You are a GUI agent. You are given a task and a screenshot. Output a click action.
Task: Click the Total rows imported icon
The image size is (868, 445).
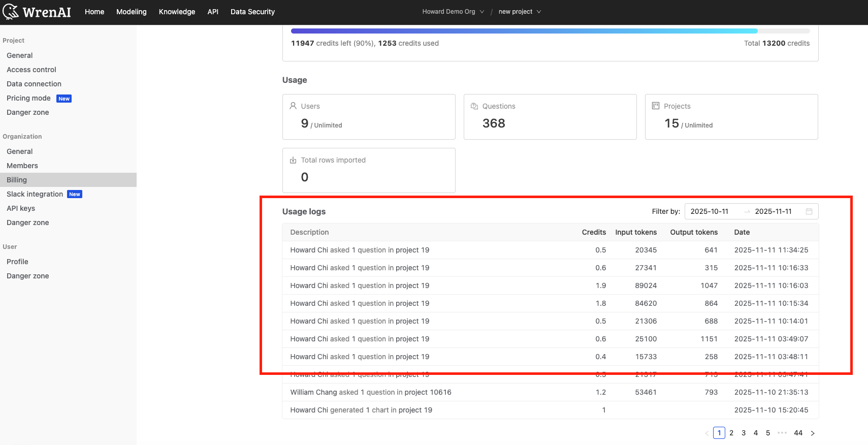tap(293, 160)
